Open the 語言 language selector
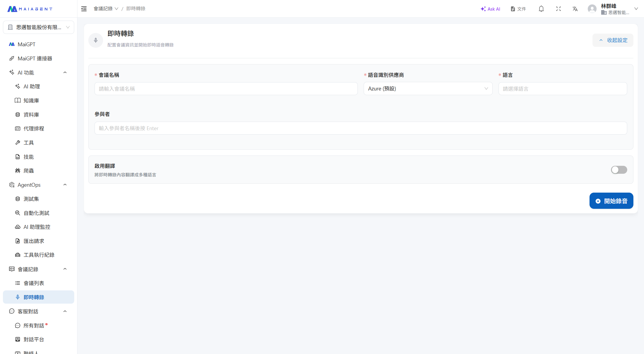Screen dimensions: 644x354 tap(562, 89)
